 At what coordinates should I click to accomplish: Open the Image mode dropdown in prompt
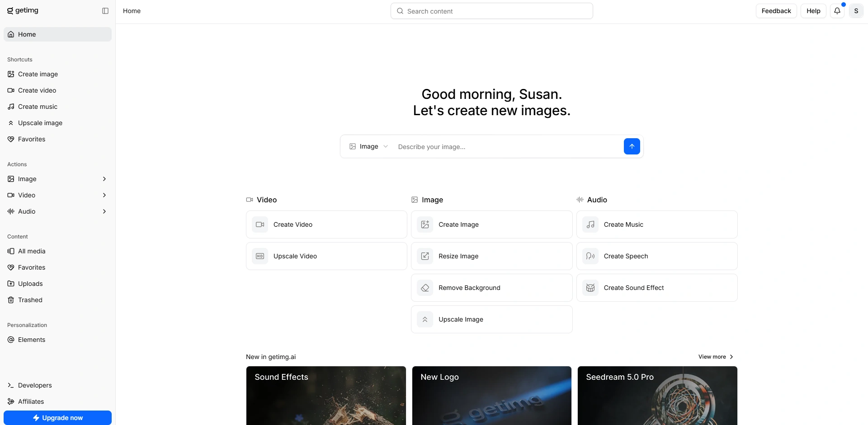[x=368, y=146]
